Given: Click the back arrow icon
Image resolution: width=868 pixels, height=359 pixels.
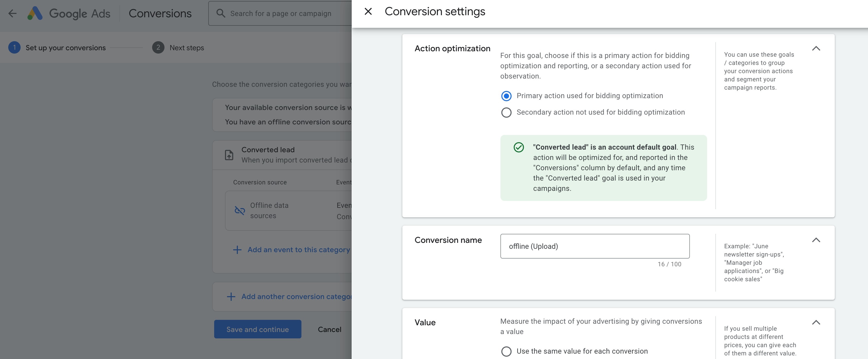Looking at the screenshot, I should 12,13.
